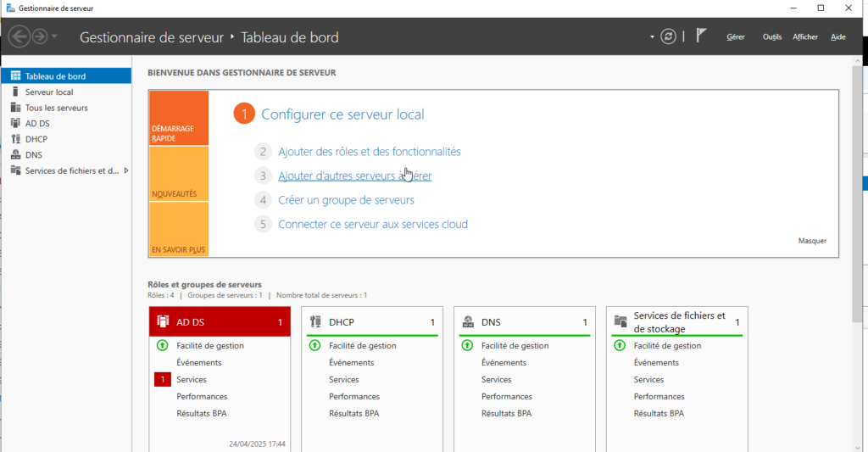The width and height of the screenshot is (868, 452).
Task: Click Ajouter des rôles et des fonctionnalités
Action: [369, 152]
